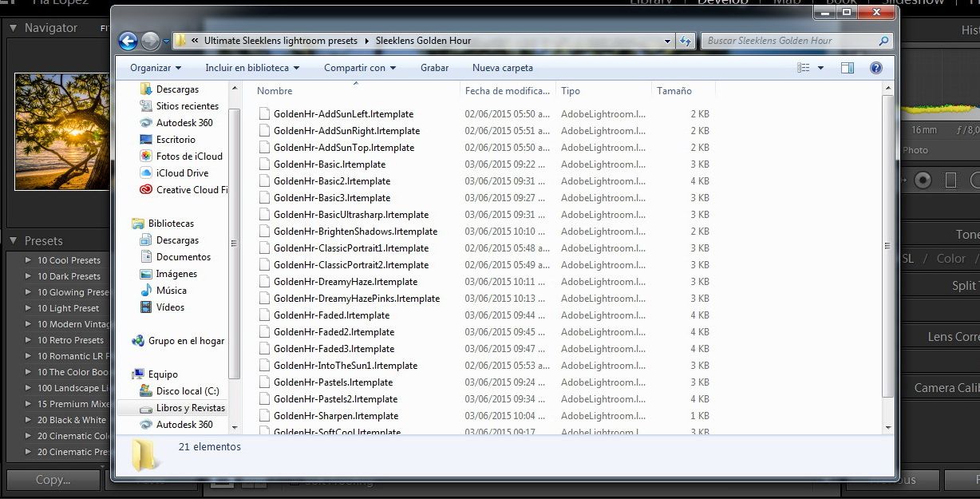980x499 pixels.
Task: Select file GoldenHr-BasicUltrasharp.lrtemplate
Action: (351, 215)
